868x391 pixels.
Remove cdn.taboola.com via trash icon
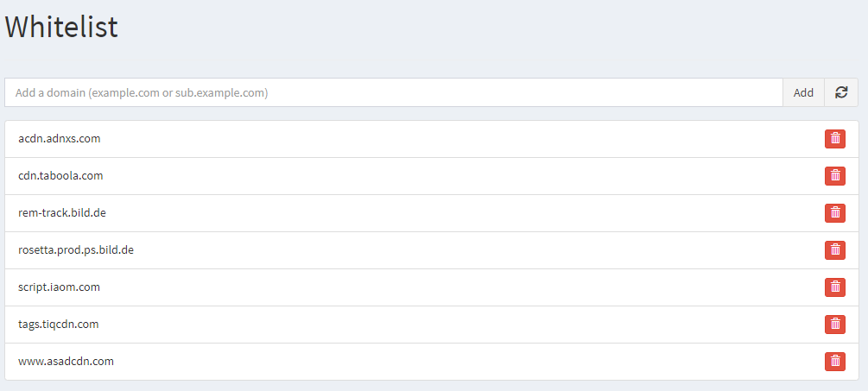835,176
